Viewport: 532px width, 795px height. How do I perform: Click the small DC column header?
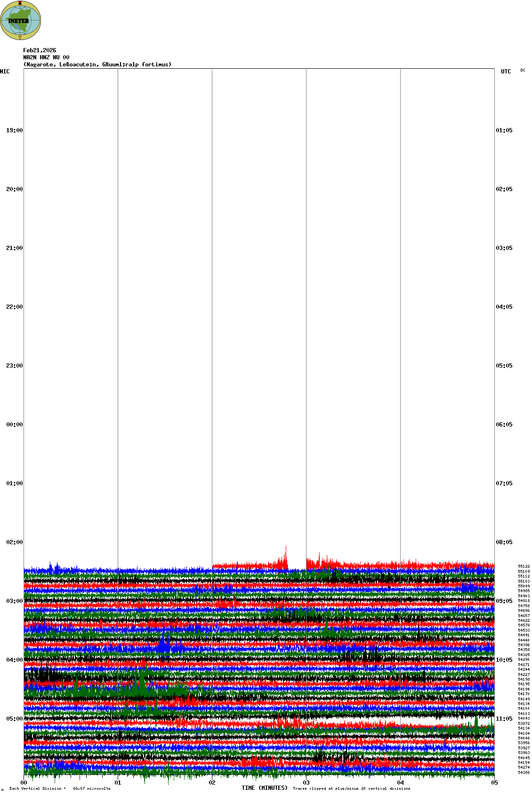(x=523, y=71)
